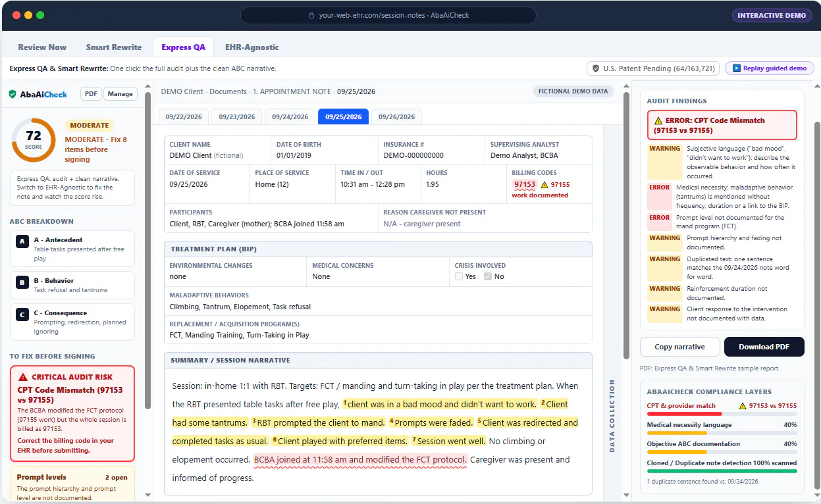Click the Medical necessity error finding
The width and height of the screenshot is (821, 504).
pos(722,197)
